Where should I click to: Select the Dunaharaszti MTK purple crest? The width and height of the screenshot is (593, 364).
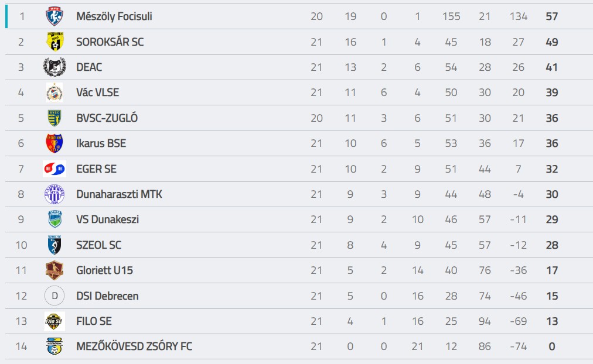click(x=54, y=194)
